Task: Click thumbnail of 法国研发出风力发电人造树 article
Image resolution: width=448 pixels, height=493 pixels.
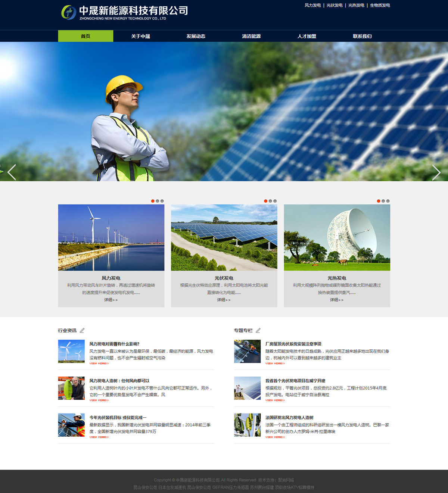Action: (247, 425)
